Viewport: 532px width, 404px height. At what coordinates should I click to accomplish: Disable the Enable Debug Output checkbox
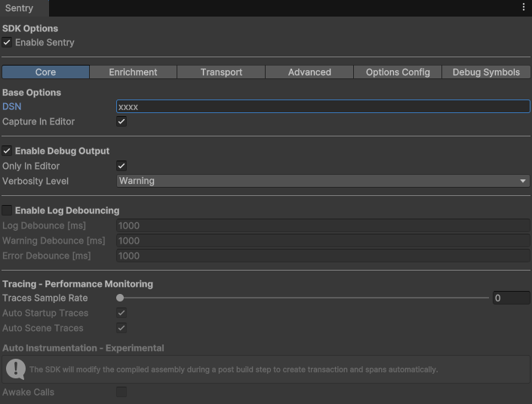click(x=7, y=151)
